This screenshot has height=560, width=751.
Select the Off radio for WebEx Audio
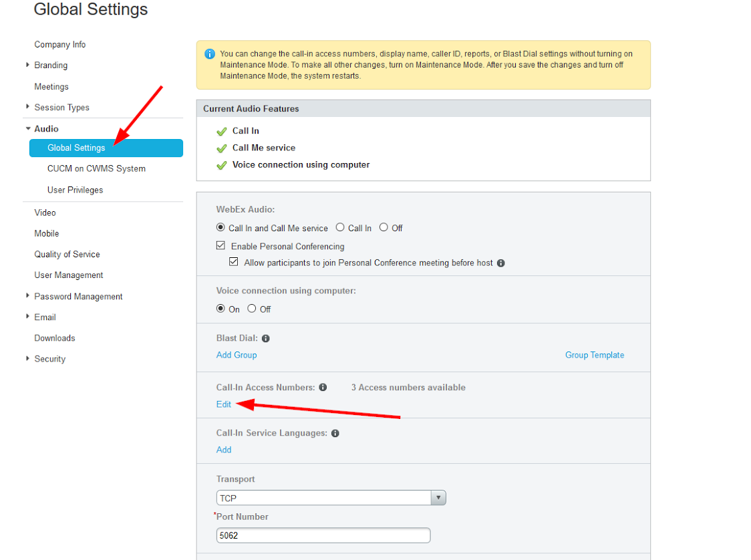click(x=384, y=227)
